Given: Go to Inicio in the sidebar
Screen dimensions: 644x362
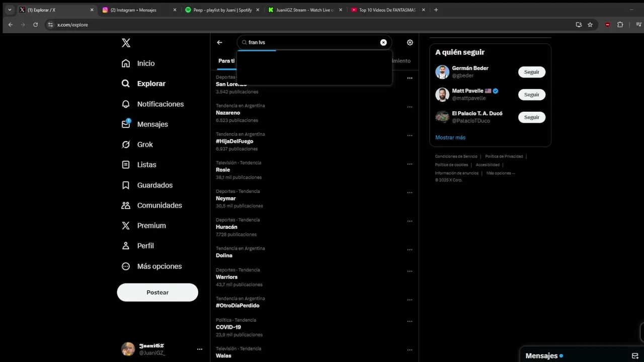Looking at the screenshot, I should [138, 63].
